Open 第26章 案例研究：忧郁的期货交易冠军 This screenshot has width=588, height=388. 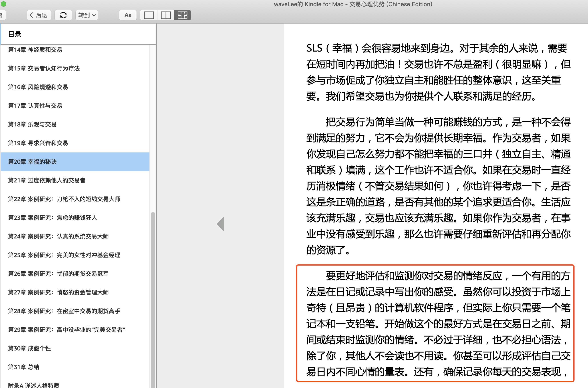tap(75, 274)
